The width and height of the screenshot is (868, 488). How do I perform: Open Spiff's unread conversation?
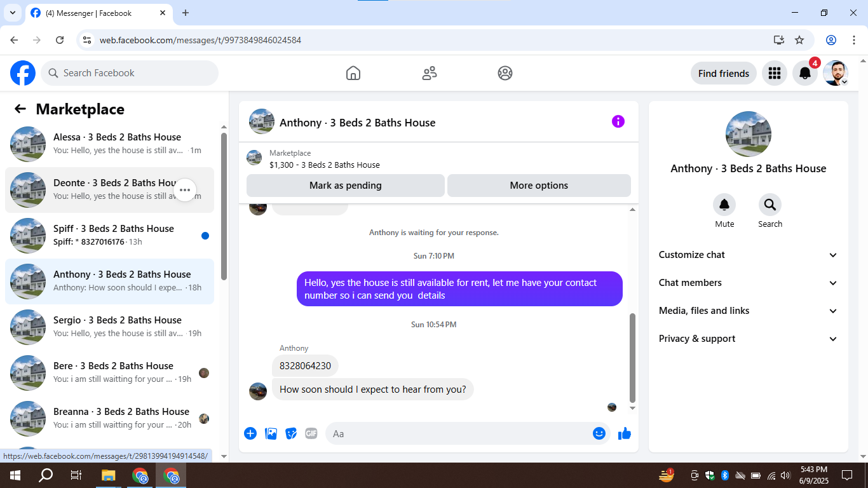click(x=109, y=236)
